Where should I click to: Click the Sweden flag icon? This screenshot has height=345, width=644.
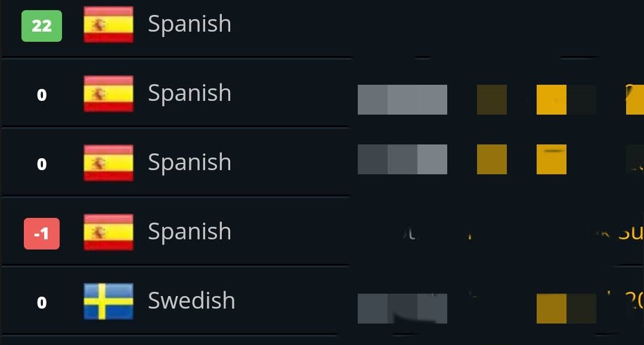(x=108, y=301)
